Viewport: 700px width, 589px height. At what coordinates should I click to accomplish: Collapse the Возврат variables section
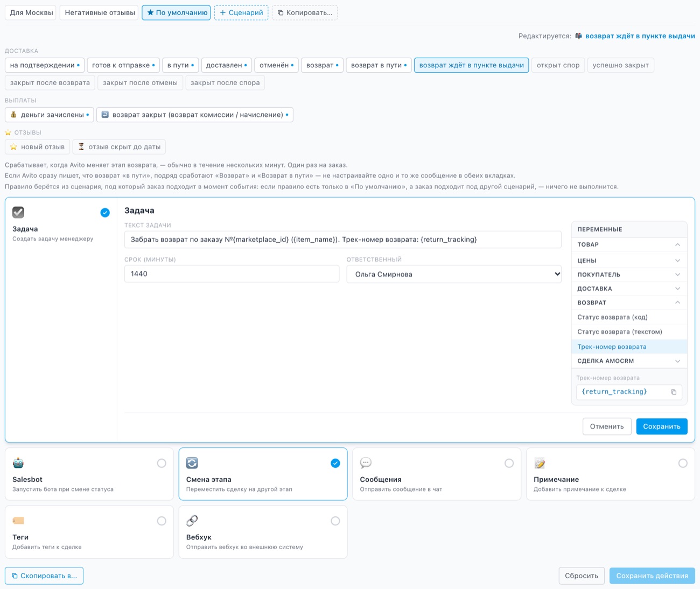(x=629, y=303)
